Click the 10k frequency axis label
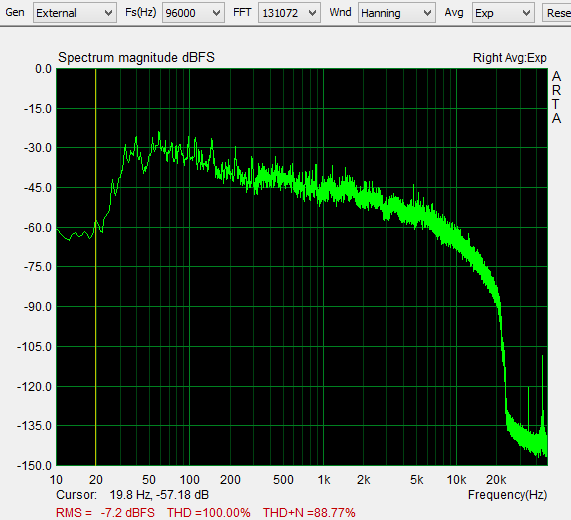This screenshot has height=520, width=571. pos(456,480)
